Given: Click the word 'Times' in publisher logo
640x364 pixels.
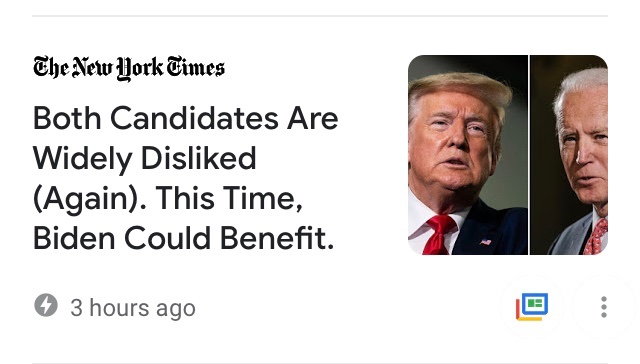Looking at the screenshot, I should (195, 67).
